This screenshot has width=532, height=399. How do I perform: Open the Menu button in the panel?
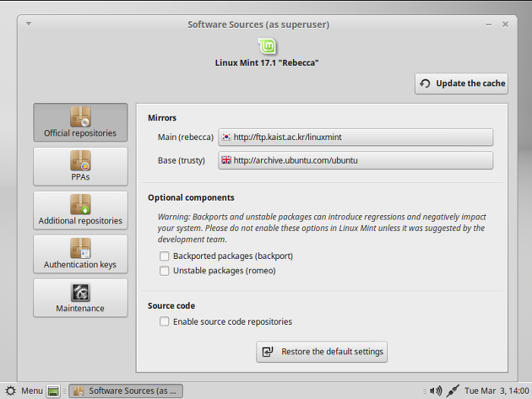click(x=24, y=391)
